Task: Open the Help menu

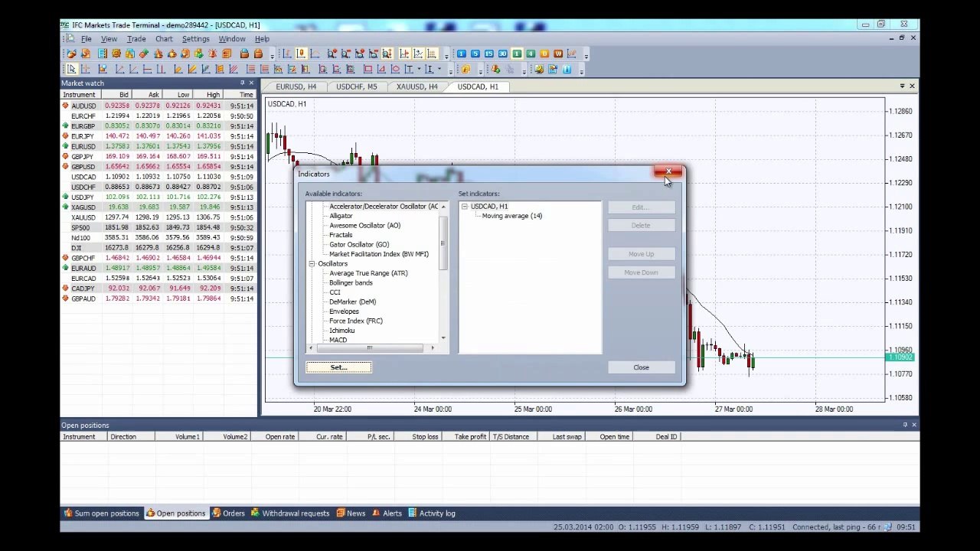Action: click(x=262, y=39)
